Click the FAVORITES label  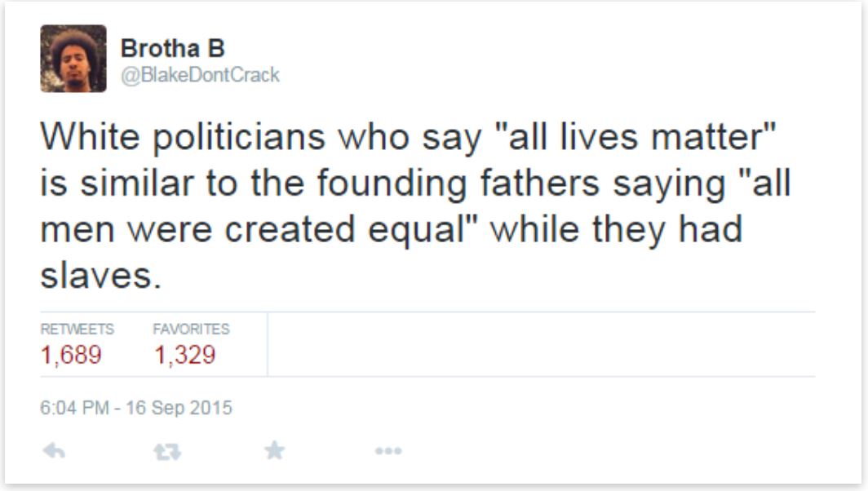(191, 330)
